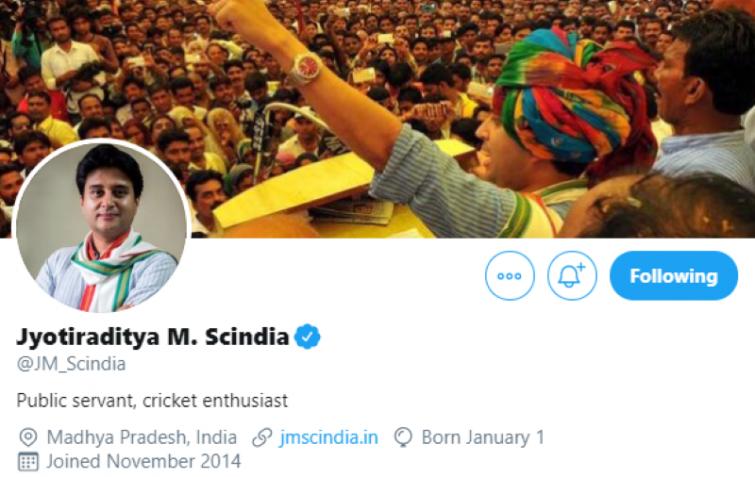Click the Following button to unfollow

pyautogui.click(x=673, y=276)
